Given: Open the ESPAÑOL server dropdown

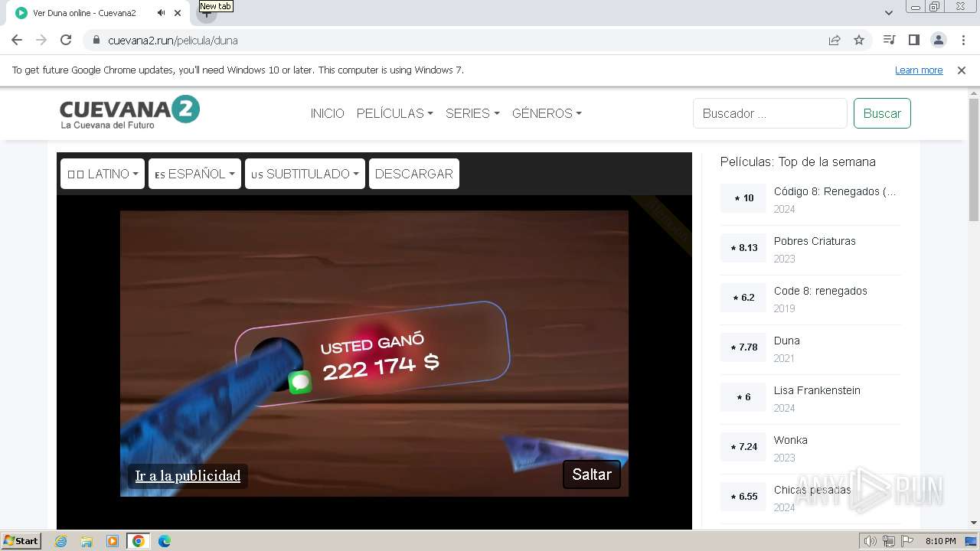Looking at the screenshot, I should click(194, 174).
